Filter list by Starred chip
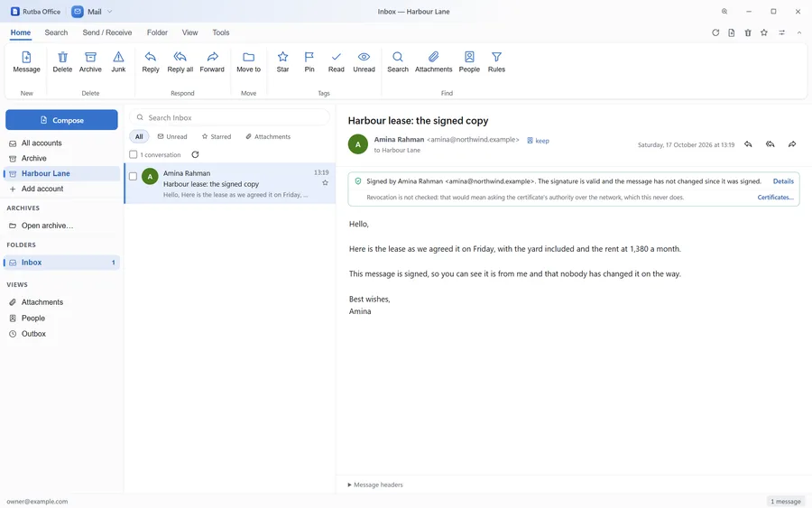Image resolution: width=812 pixels, height=508 pixels. click(217, 137)
